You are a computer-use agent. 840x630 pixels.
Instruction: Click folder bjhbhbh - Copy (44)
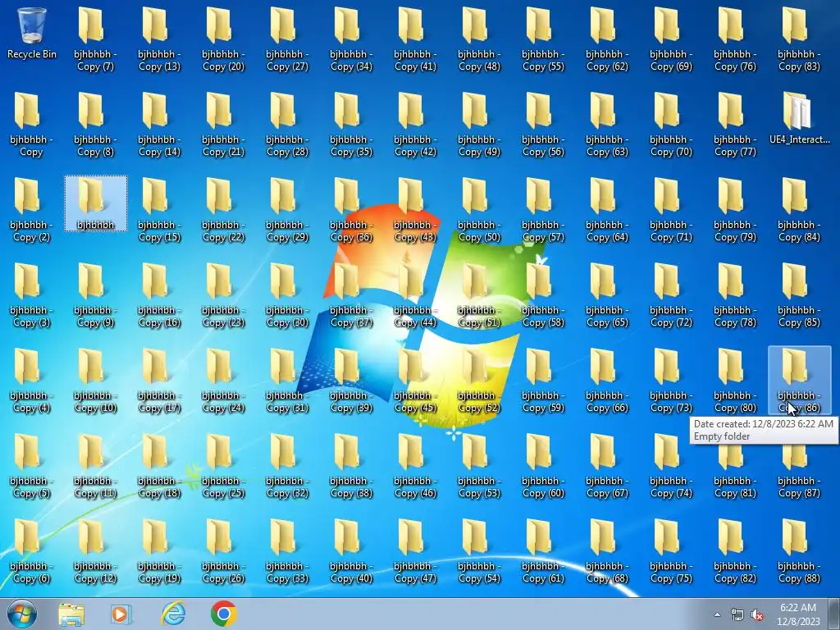coord(415,294)
